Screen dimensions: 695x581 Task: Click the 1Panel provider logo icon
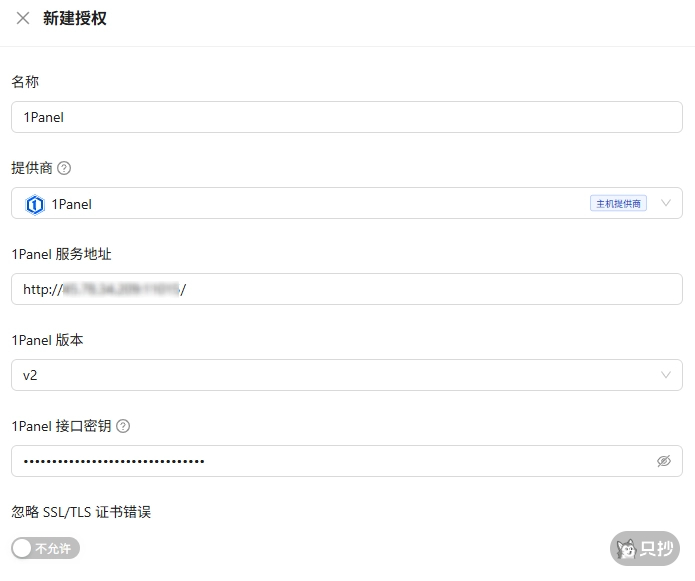(35, 204)
